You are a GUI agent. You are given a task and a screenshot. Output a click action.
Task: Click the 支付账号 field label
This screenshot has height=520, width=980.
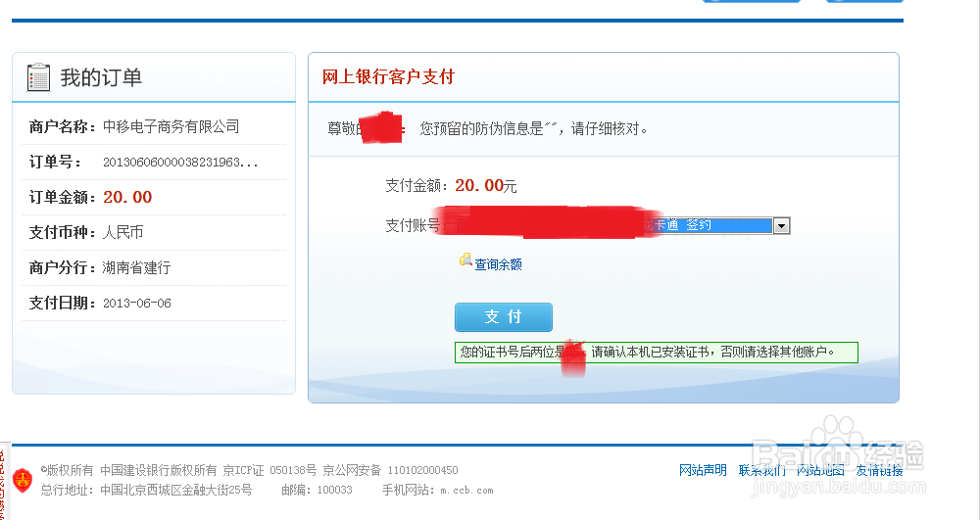(414, 225)
